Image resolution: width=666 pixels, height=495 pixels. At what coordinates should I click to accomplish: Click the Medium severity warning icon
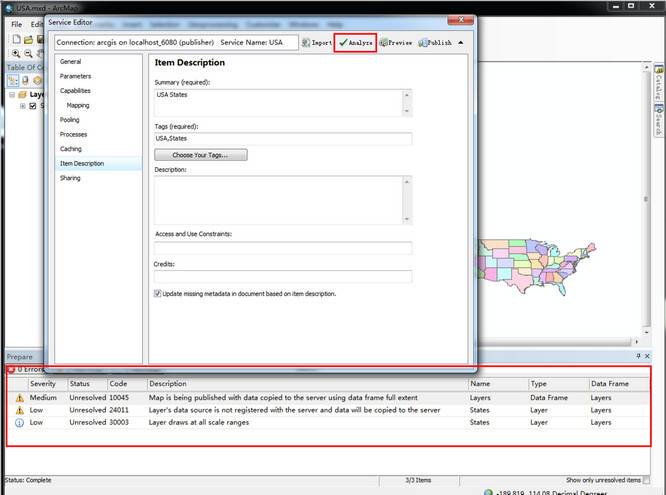(20, 398)
